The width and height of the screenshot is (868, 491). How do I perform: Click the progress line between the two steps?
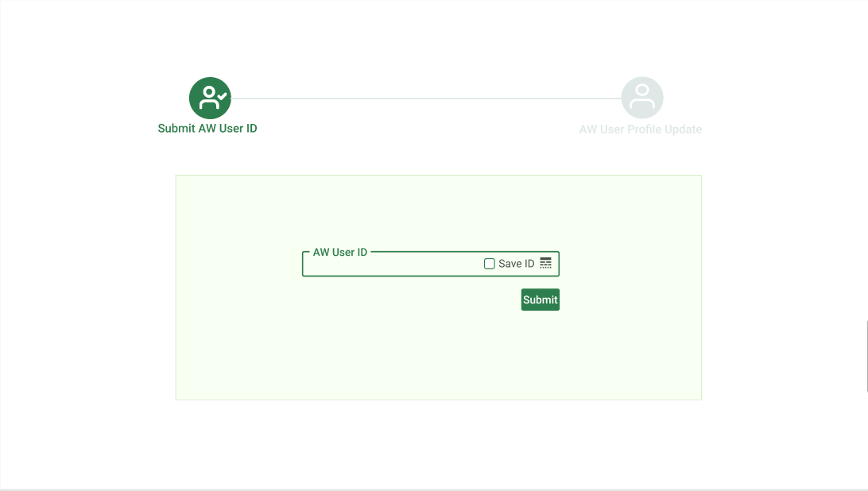click(426, 99)
